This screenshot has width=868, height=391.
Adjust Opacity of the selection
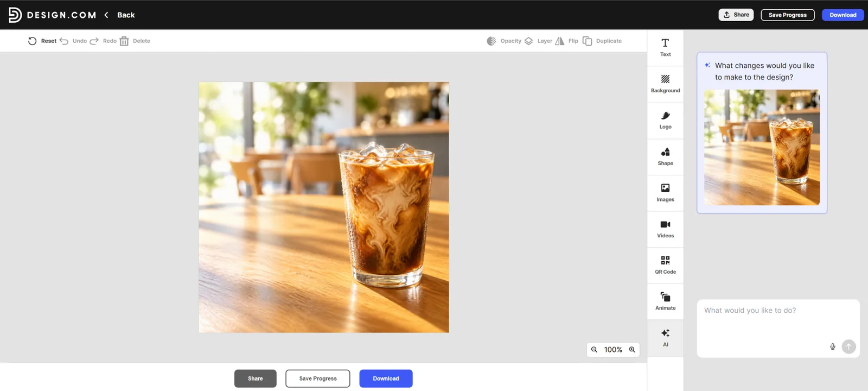click(x=504, y=41)
